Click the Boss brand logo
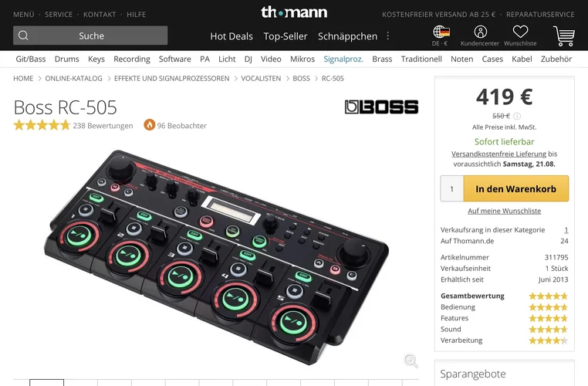Screen dimensions: 588x386 (x=381, y=107)
